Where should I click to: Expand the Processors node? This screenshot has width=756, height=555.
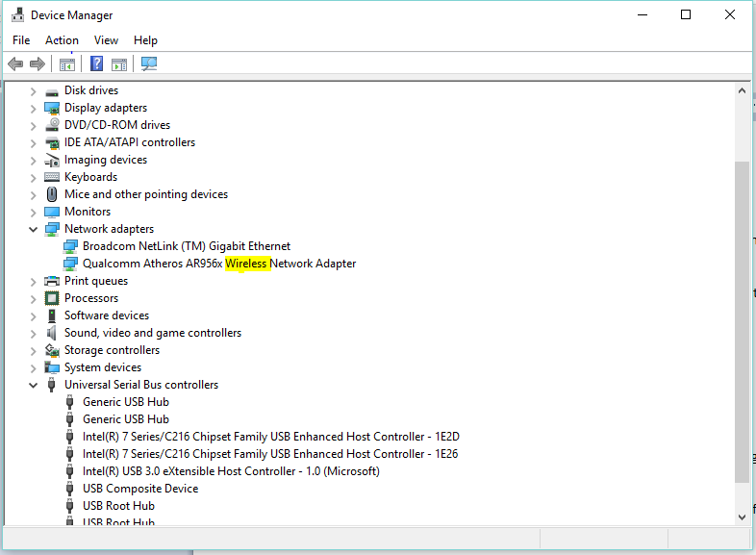33,299
